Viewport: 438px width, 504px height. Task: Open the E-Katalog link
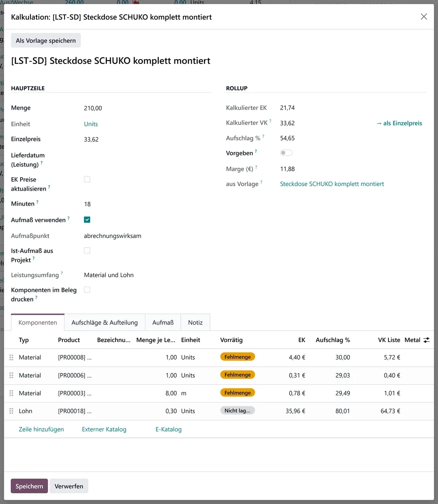[x=169, y=429]
